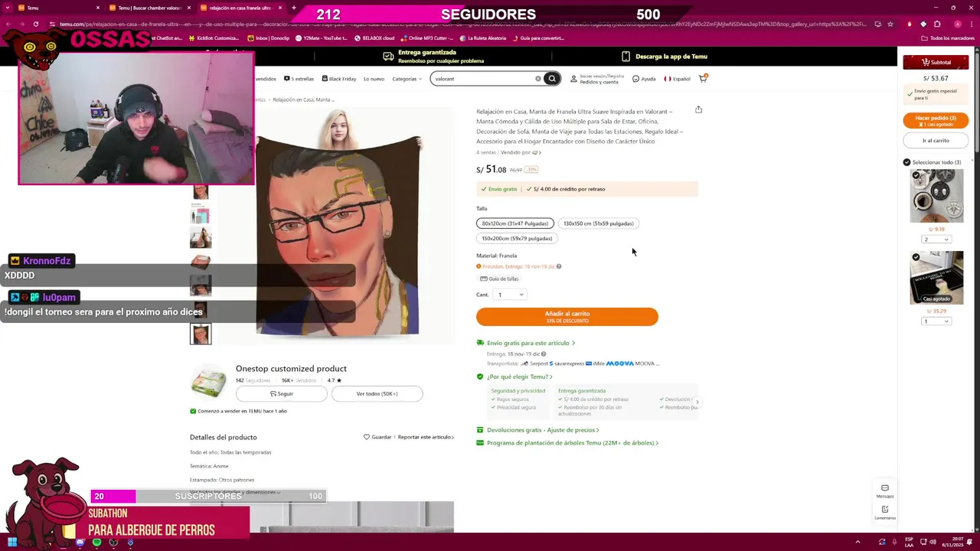
Task: Select the bottom highlighted product thumbnail
Action: tap(201, 334)
